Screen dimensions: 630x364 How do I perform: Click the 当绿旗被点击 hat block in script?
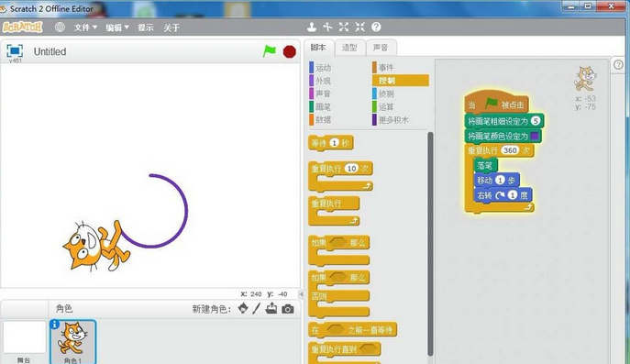pyautogui.click(x=496, y=103)
